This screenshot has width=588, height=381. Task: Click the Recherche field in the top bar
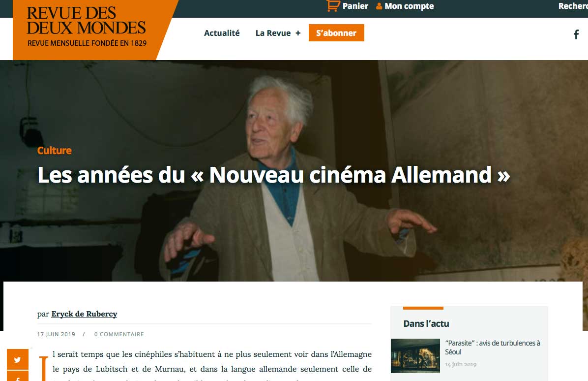573,6
